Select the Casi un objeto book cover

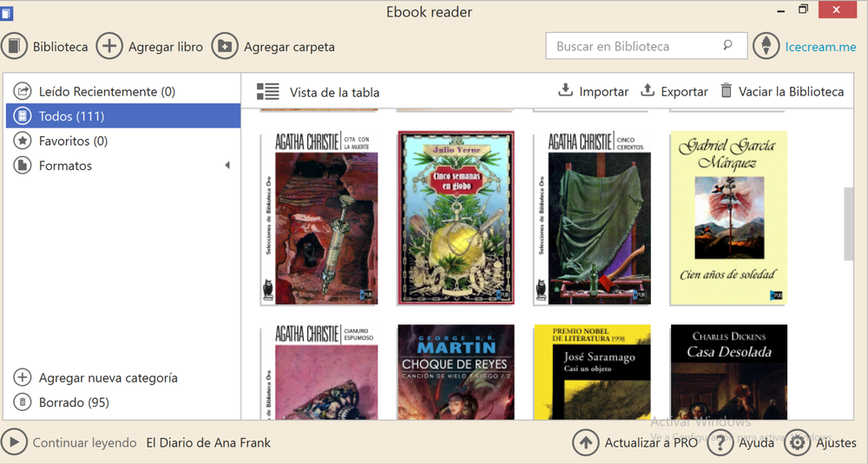(592, 372)
